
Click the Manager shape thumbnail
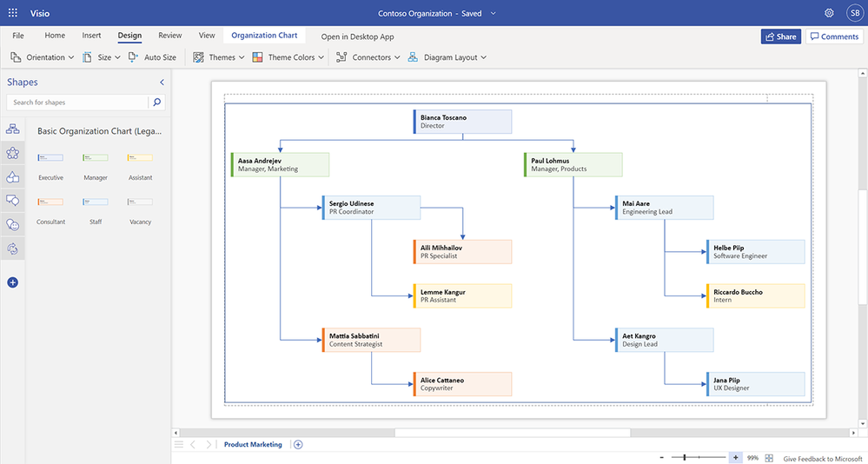pyautogui.click(x=96, y=158)
